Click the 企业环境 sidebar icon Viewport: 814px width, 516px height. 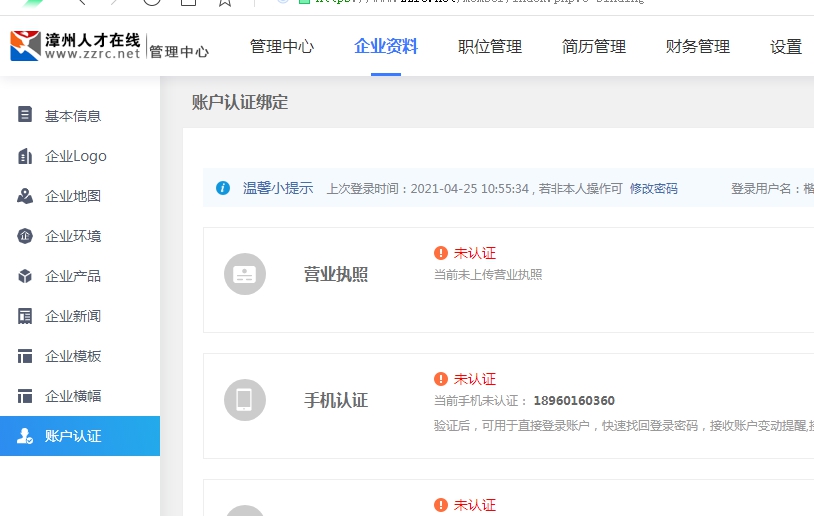tap(25, 236)
